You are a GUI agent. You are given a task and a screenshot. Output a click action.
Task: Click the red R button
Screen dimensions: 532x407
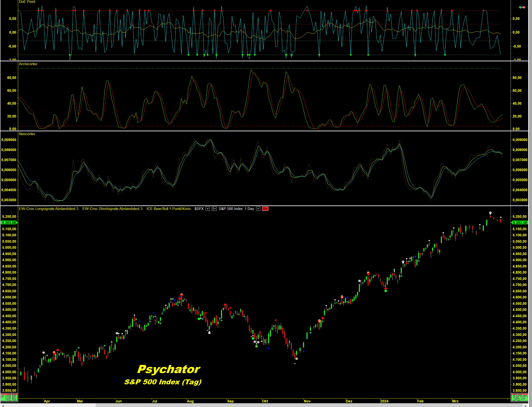pyautogui.click(x=265, y=209)
